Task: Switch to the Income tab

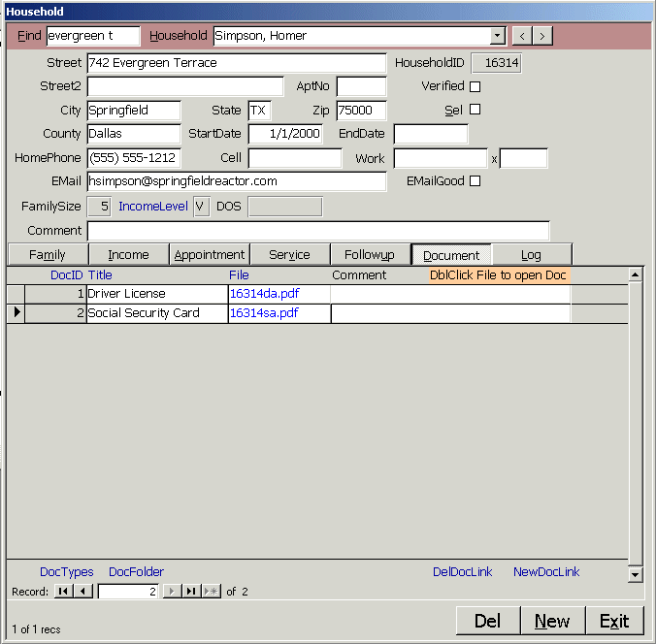Action: click(x=128, y=255)
